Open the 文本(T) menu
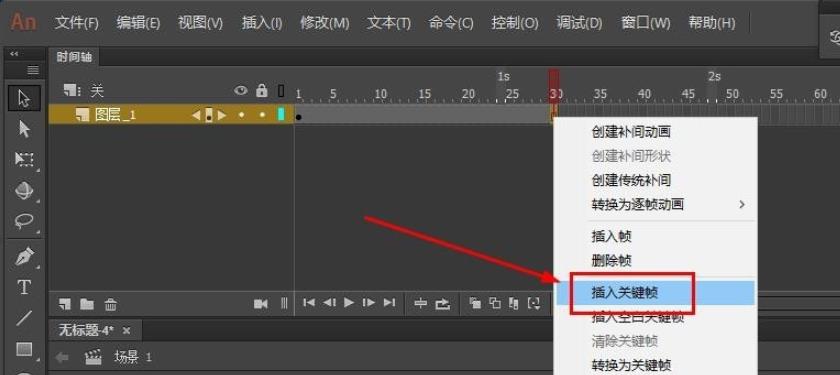840x375 pixels. pos(389,23)
